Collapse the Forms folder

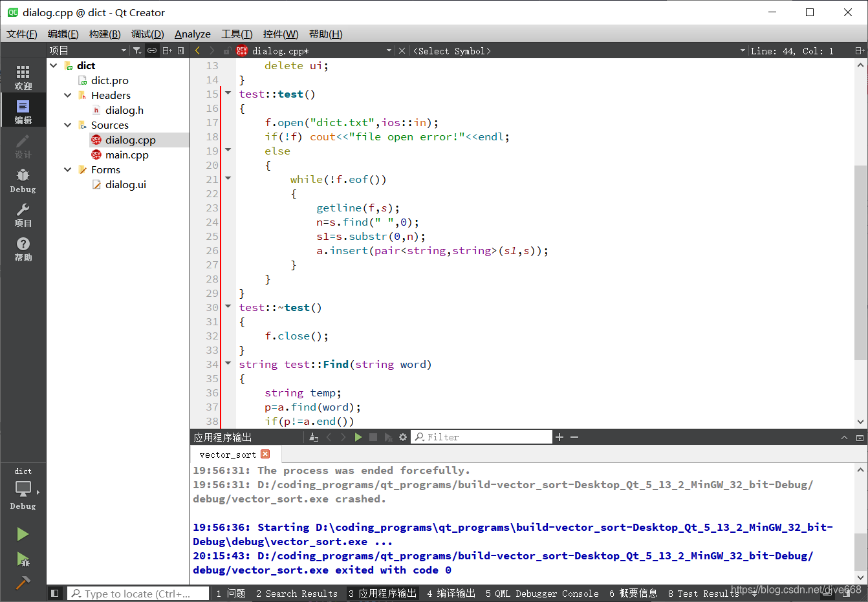(68, 169)
